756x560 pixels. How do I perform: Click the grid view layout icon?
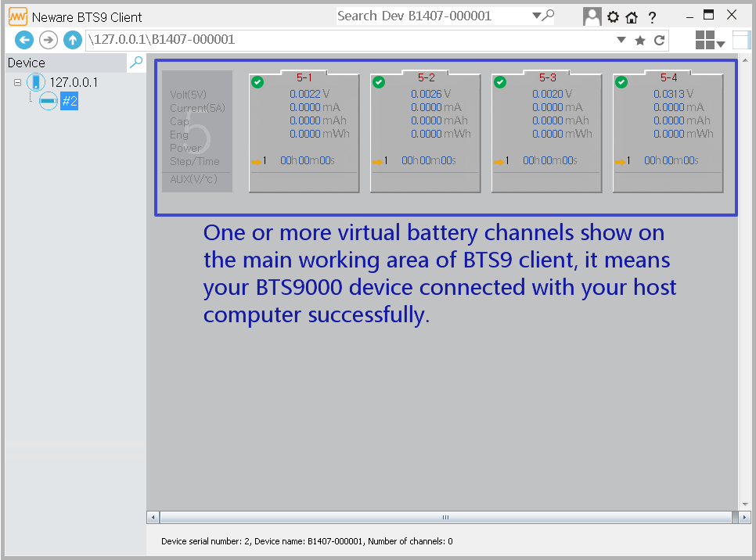point(705,40)
